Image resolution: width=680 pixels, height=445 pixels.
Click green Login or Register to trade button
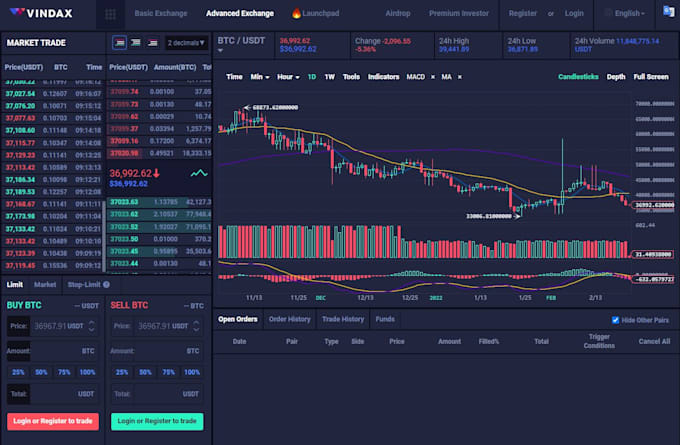pyautogui.click(x=157, y=421)
